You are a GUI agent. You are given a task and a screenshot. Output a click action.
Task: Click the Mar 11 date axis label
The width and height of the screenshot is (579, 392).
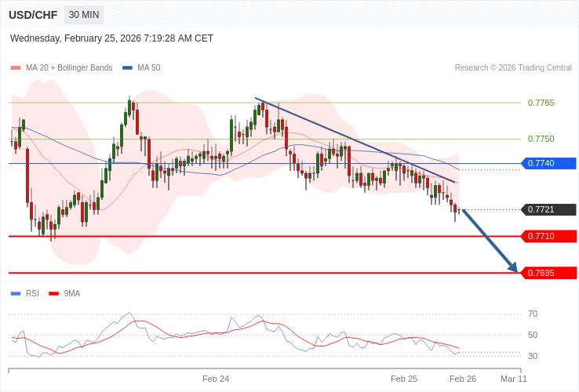point(514,379)
